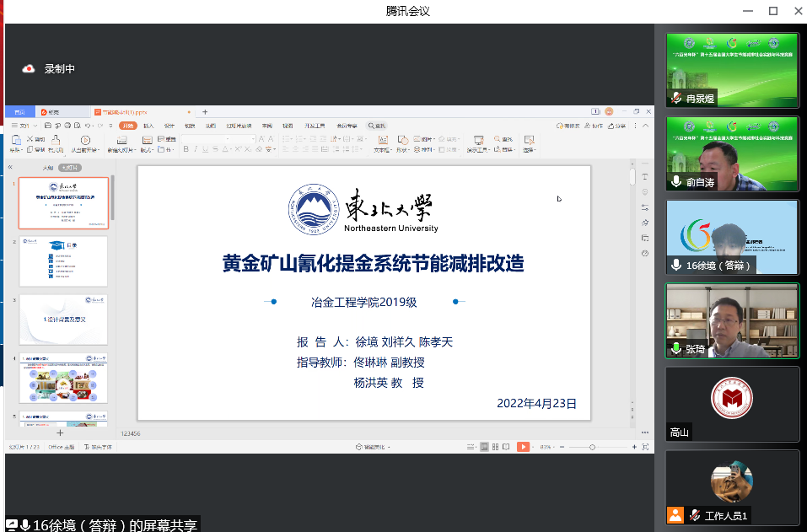Click the Shapes (形状) icon

tap(402, 141)
